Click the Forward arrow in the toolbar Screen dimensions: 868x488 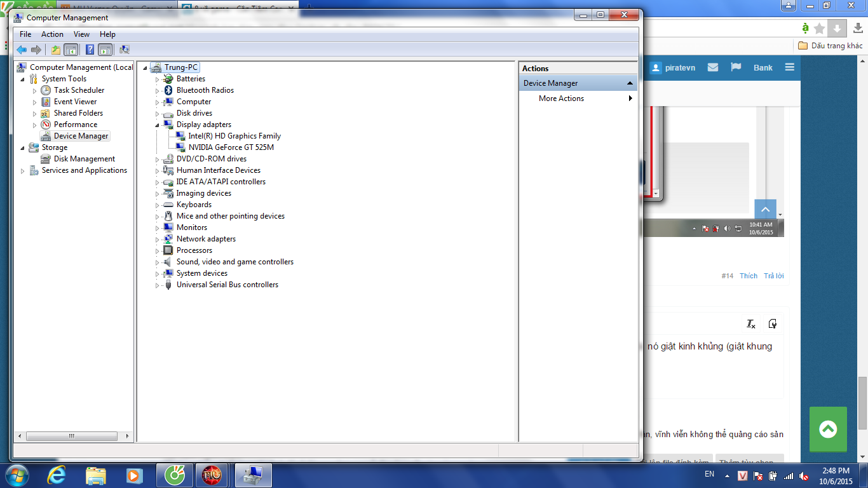coord(36,50)
